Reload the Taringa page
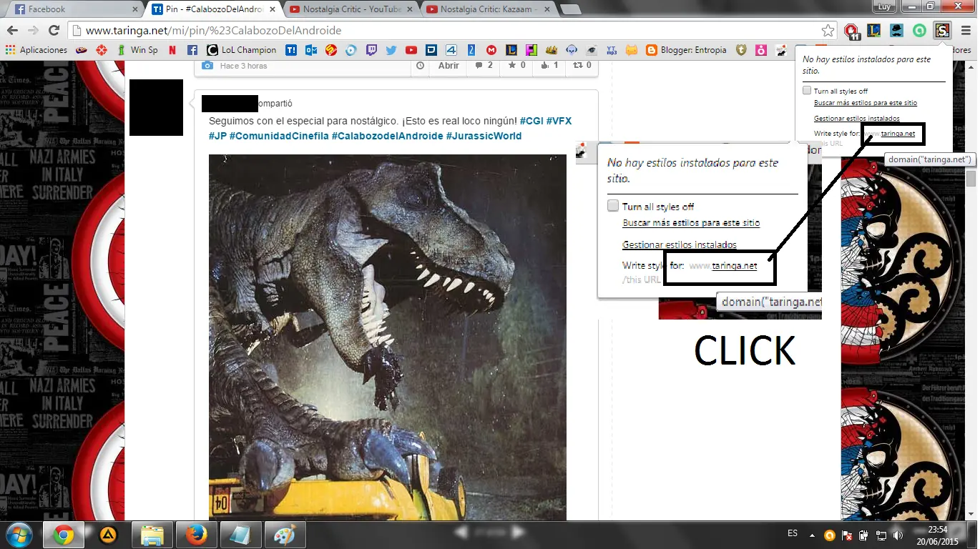This screenshot has width=980, height=549. point(54,31)
